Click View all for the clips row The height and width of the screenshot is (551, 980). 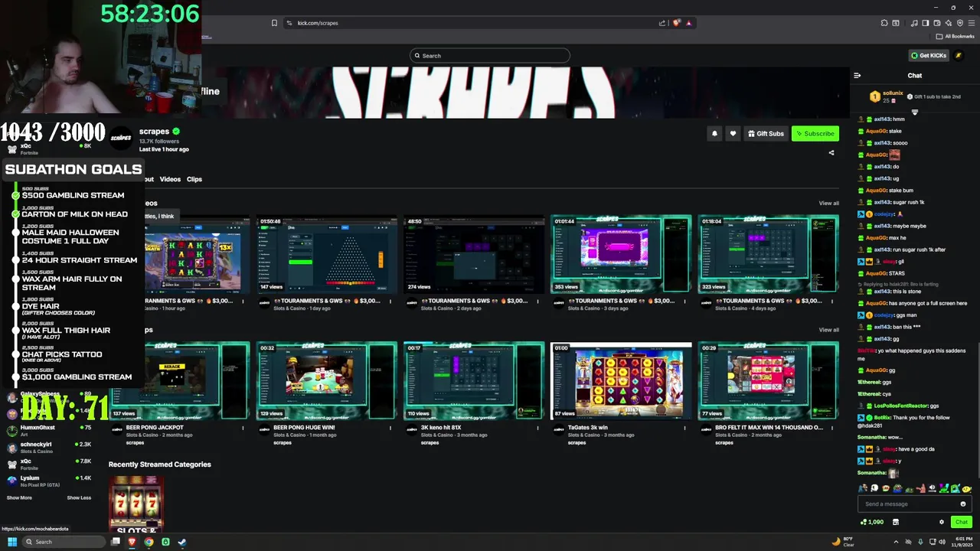click(x=828, y=330)
